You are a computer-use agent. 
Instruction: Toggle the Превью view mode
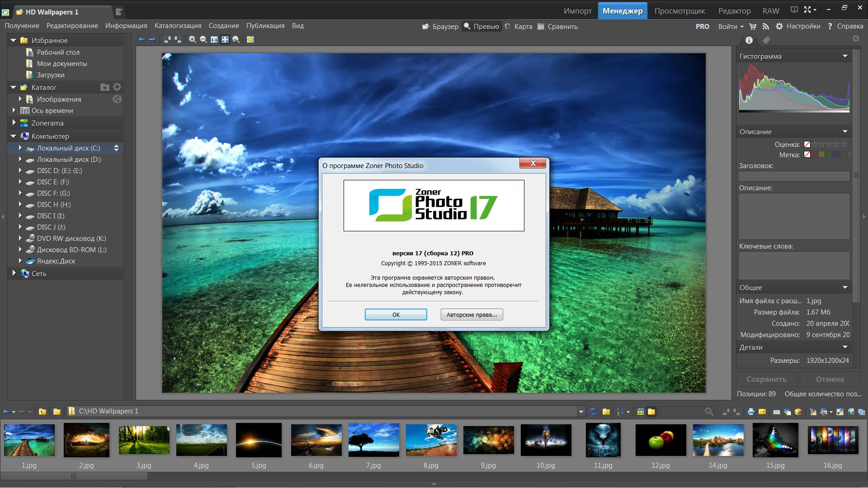click(482, 27)
